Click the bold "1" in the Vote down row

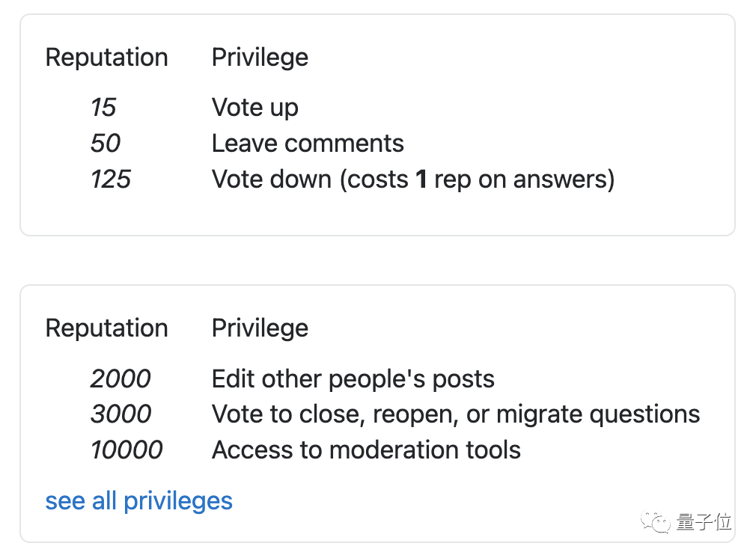click(x=421, y=180)
